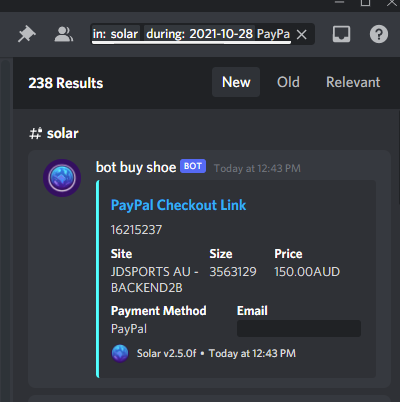Image resolution: width=400 pixels, height=402 pixels.
Task: Sort results by Relevant
Action: 353,82
